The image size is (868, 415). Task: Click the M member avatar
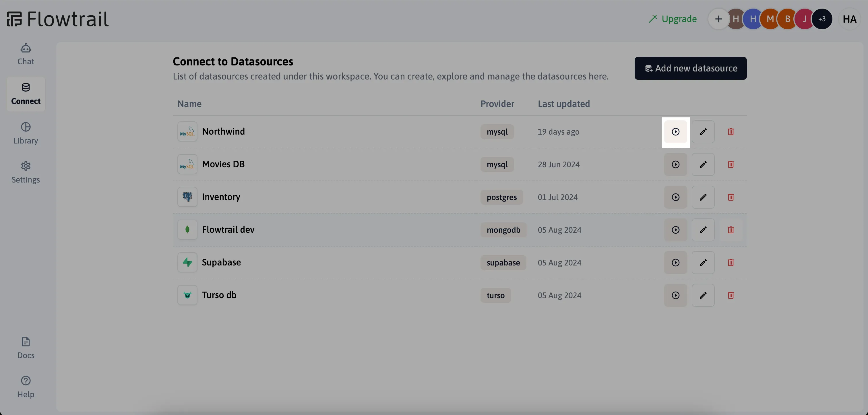pyautogui.click(x=770, y=19)
